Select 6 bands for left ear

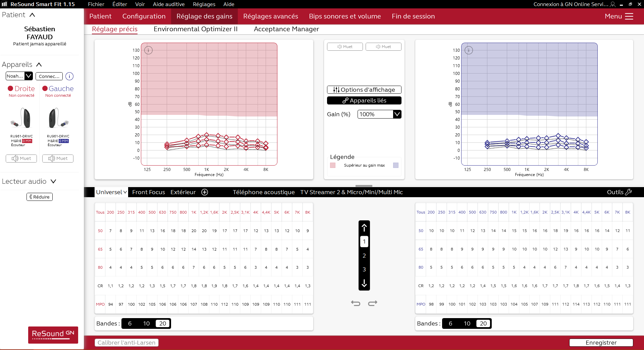pos(450,323)
